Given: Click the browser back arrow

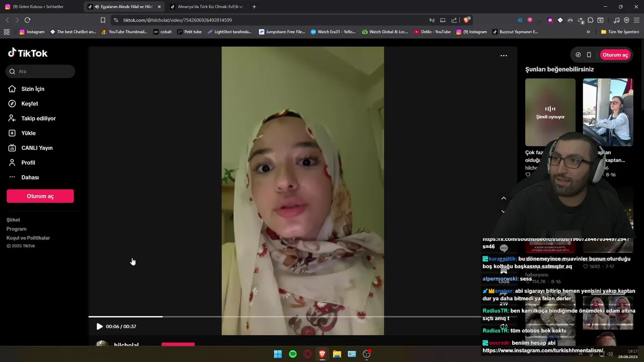Looking at the screenshot, I should tap(7, 20).
